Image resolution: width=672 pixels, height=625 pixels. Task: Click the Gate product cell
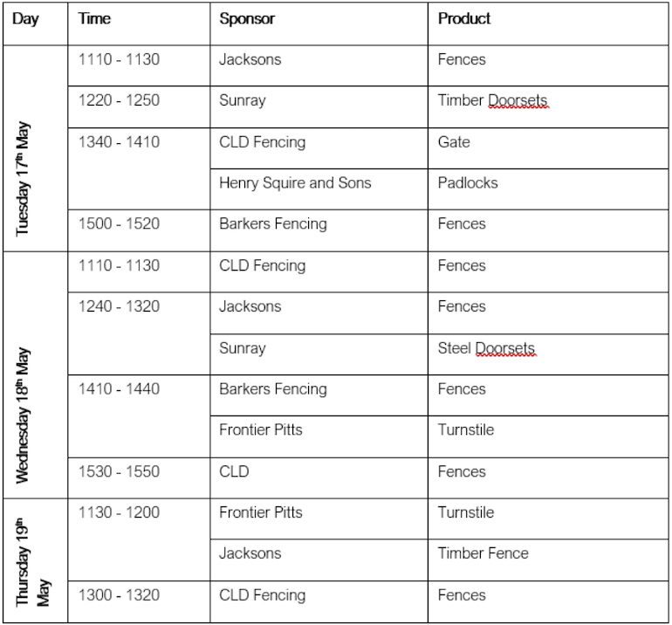(x=548, y=148)
